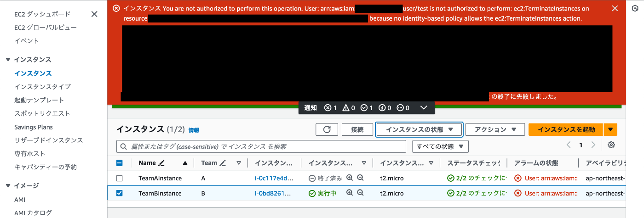Check the TeamAInstance row checkbox

tap(120, 178)
